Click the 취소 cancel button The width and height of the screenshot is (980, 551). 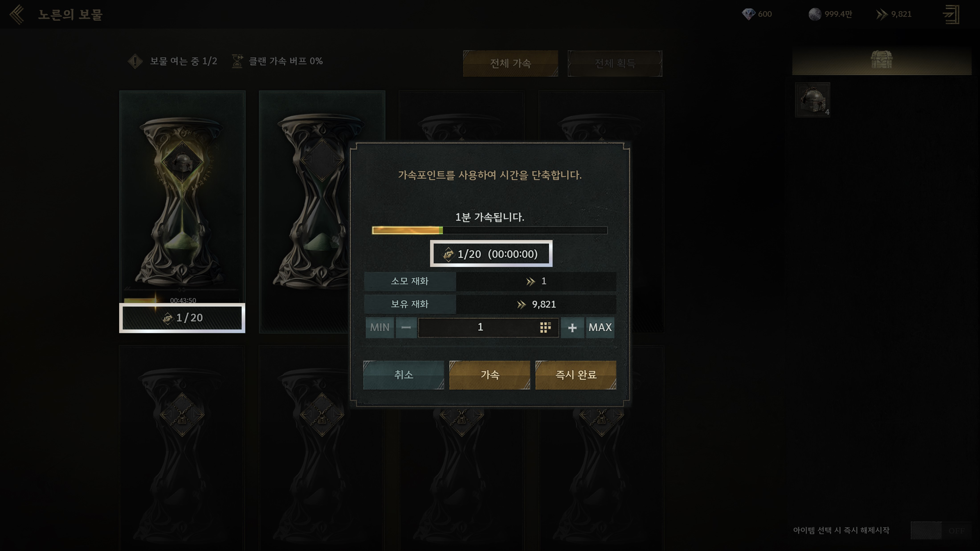404,375
